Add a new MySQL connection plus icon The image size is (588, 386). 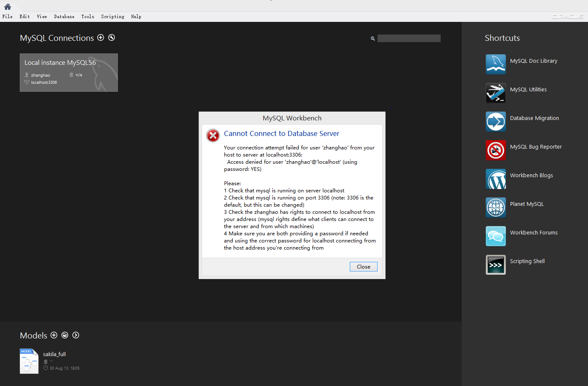click(x=101, y=37)
